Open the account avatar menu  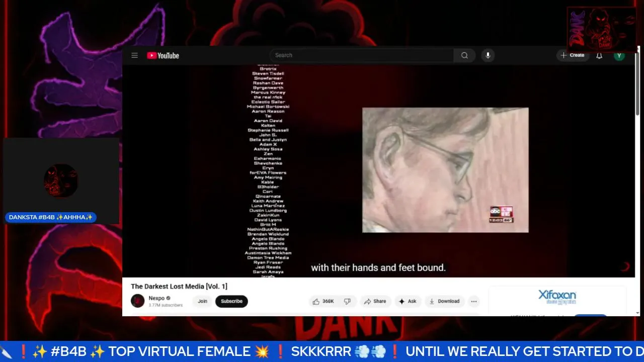click(619, 55)
